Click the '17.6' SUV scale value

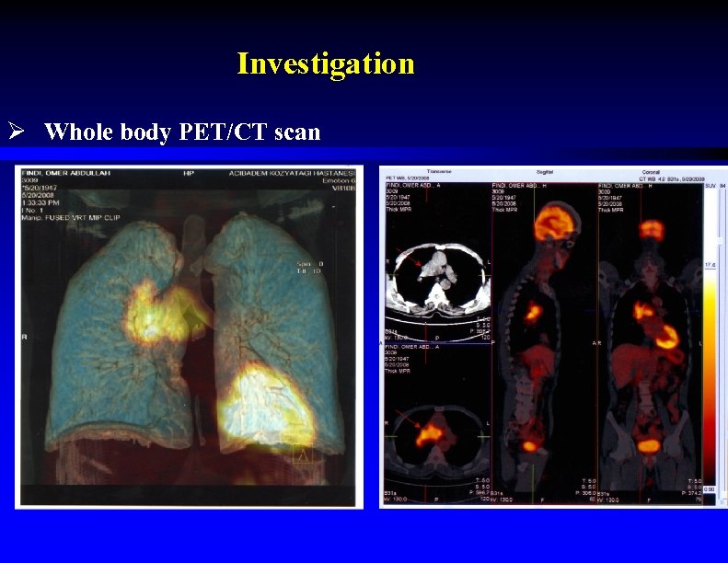pos(710,265)
